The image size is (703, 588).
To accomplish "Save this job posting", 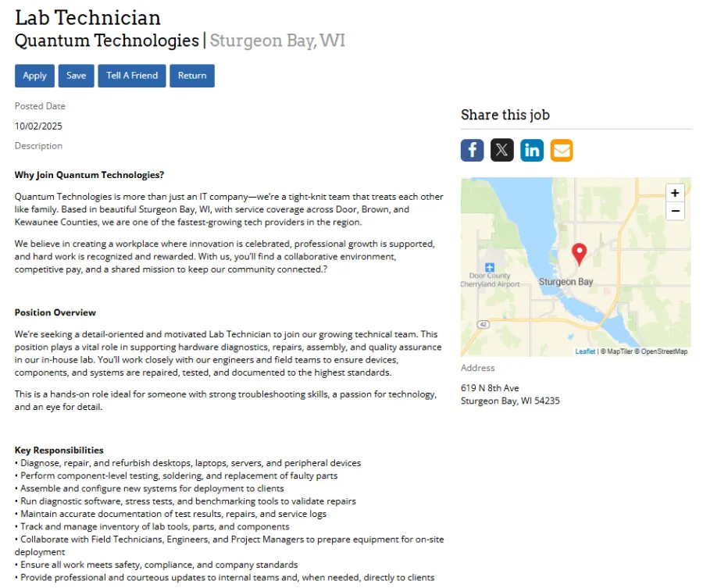I will (x=76, y=75).
